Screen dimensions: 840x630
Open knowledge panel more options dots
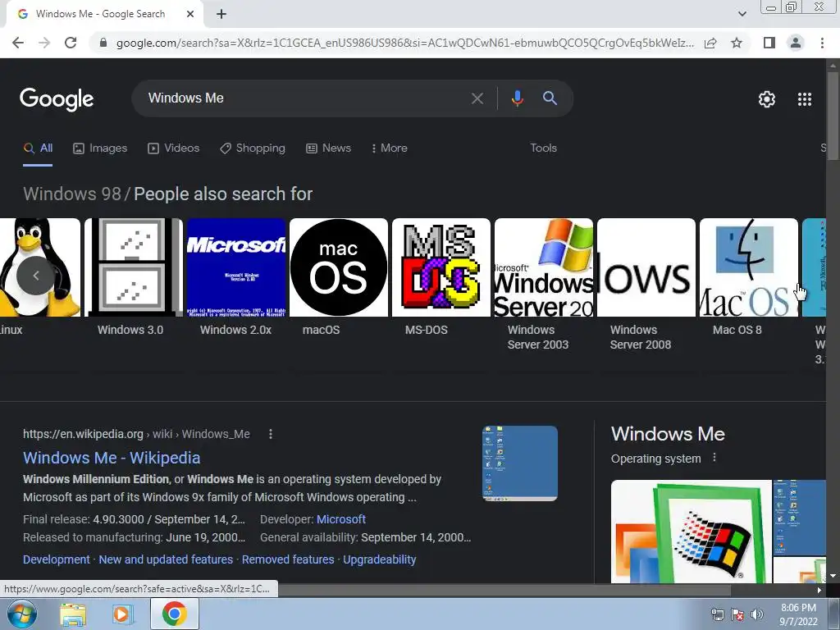[714, 458]
